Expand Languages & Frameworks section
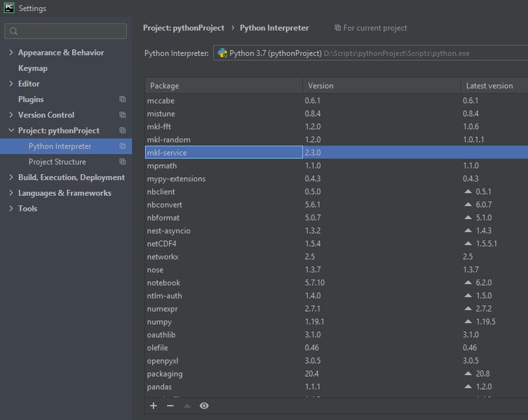 pyautogui.click(x=11, y=193)
